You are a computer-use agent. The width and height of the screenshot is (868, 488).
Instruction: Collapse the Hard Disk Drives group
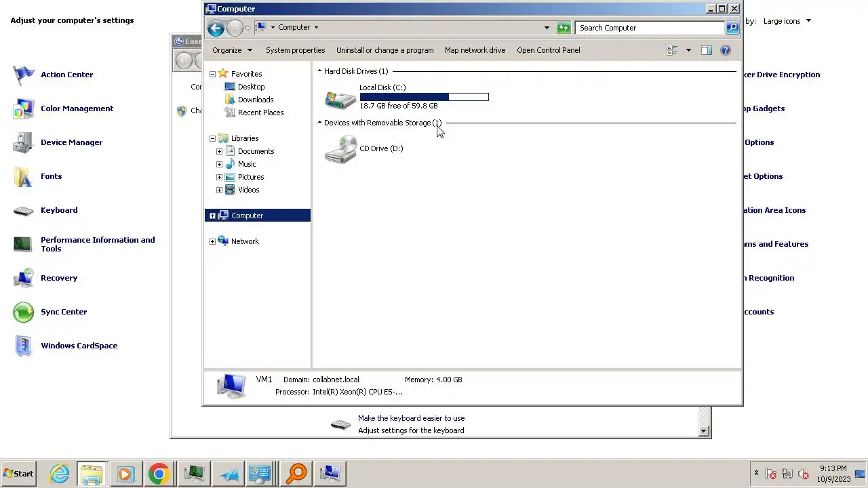pyautogui.click(x=319, y=71)
